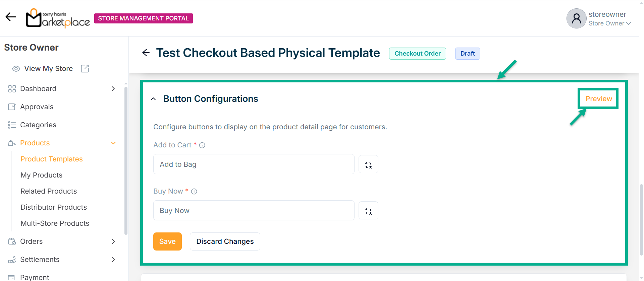
Task: Collapse the Products sidebar menu
Action: click(113, 143)
